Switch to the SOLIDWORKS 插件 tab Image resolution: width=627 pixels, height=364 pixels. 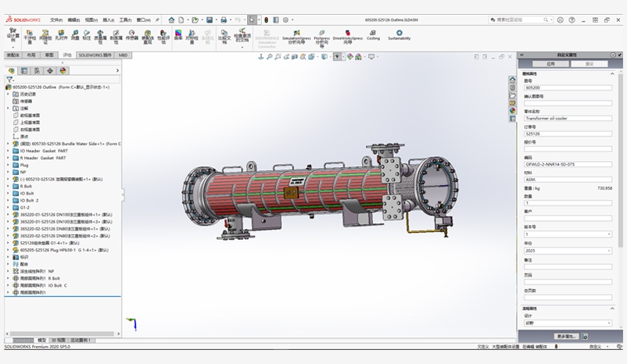click(x=95, y=55)
